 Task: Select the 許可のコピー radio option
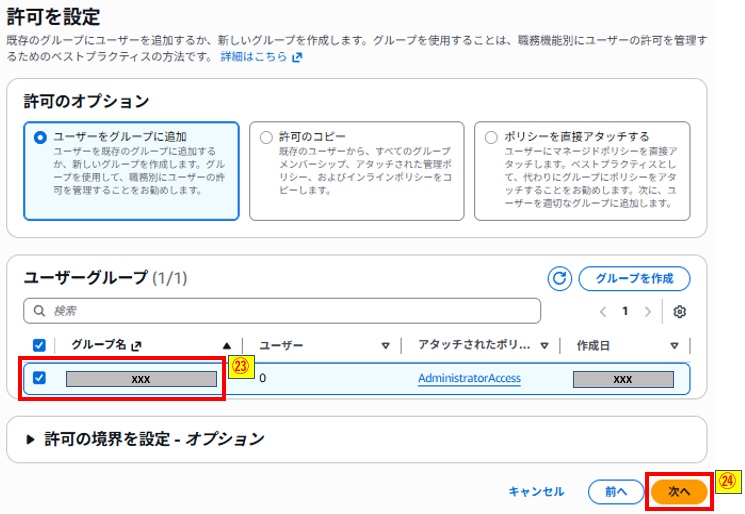266,137
